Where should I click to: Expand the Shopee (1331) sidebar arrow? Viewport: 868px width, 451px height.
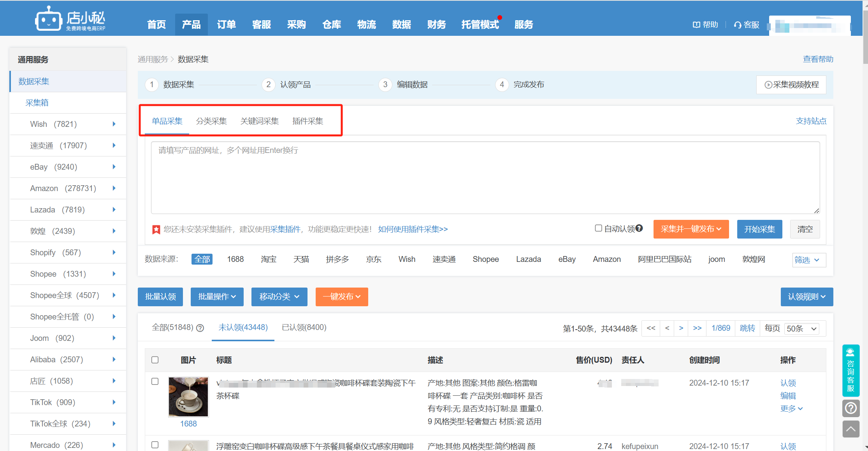114,274
